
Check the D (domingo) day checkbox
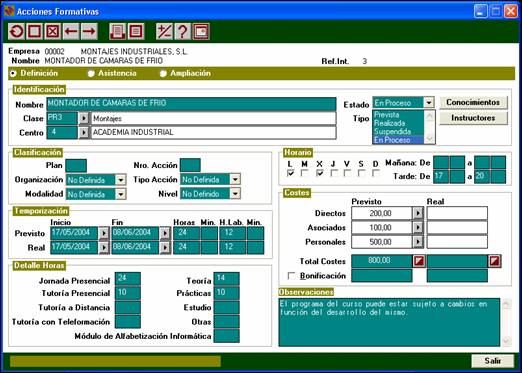[x=376, y=173]
